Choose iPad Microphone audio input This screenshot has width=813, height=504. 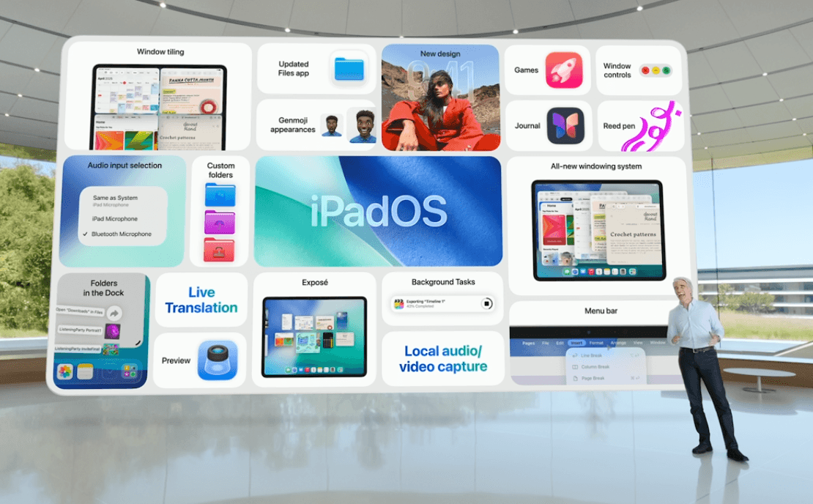(114, 219)
